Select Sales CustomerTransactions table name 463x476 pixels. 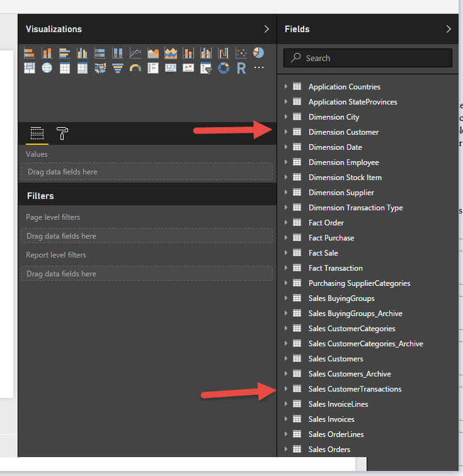355,389
